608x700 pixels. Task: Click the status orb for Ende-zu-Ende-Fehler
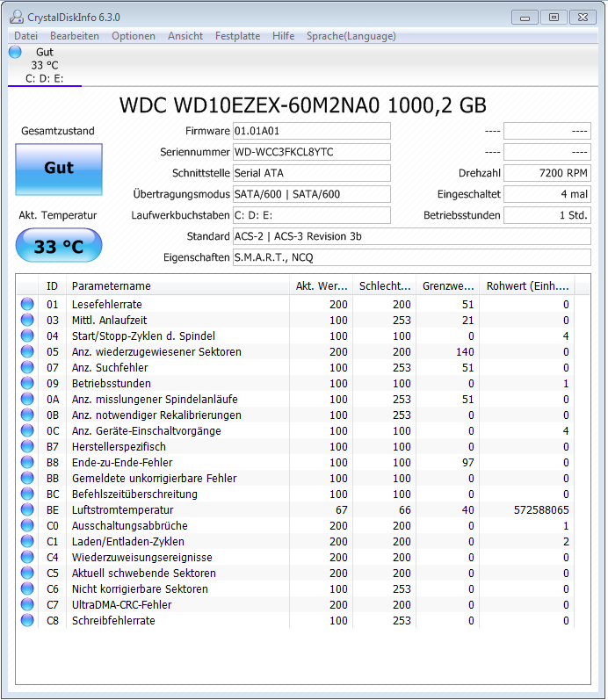[27, 462]
